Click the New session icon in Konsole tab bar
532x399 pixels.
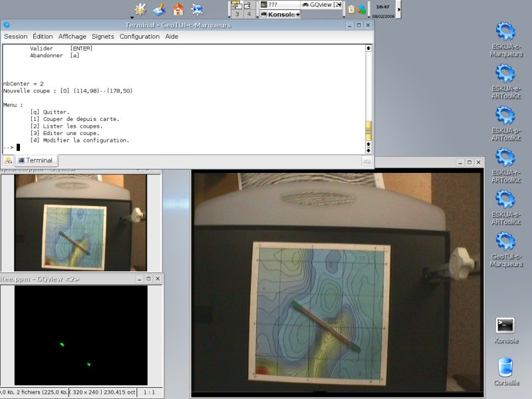coord(8,160)
